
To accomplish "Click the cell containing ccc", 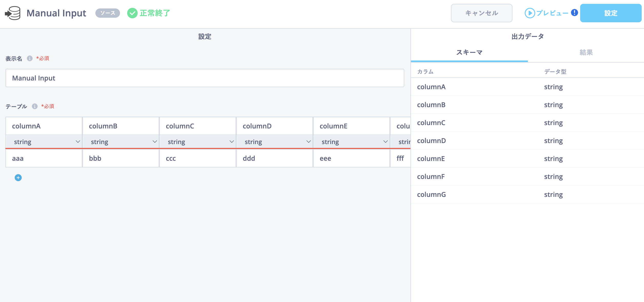I will (x=198, y=158).
